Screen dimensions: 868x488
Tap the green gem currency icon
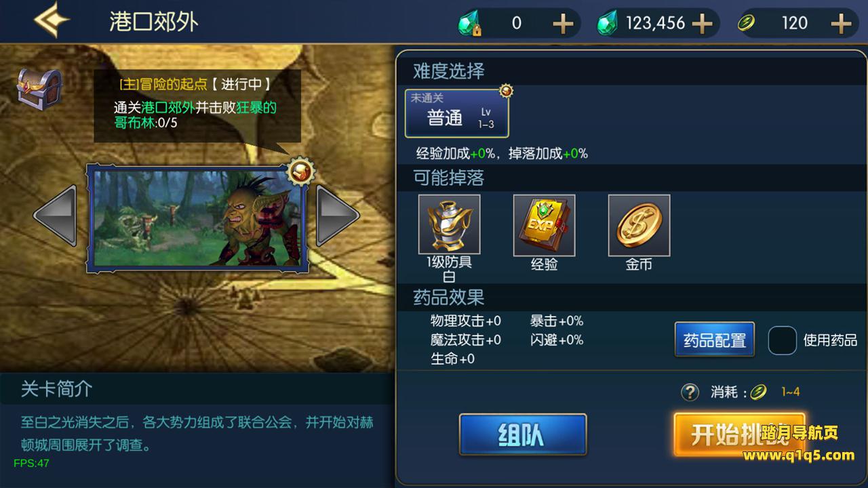[x=607, y=24]
